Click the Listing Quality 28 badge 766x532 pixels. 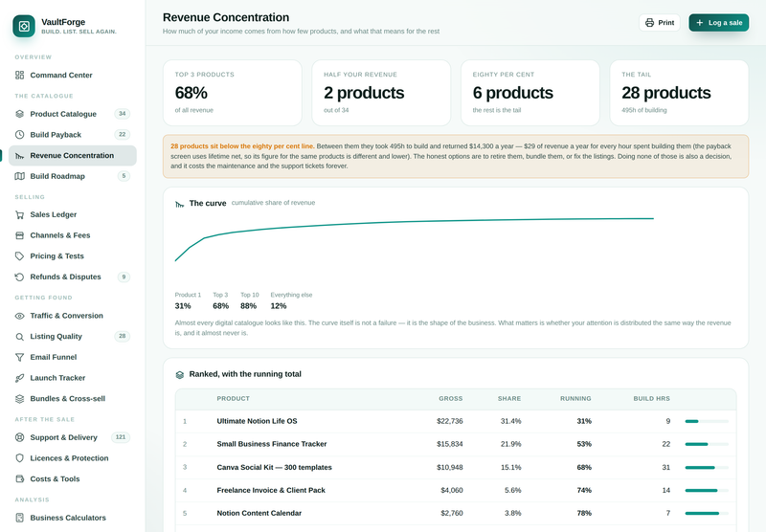123,336
